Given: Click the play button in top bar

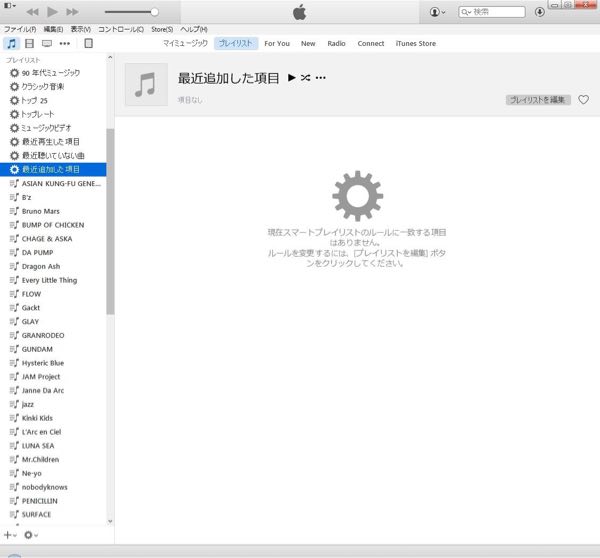Looking at the screenshot, I should [x=52, y=12].
